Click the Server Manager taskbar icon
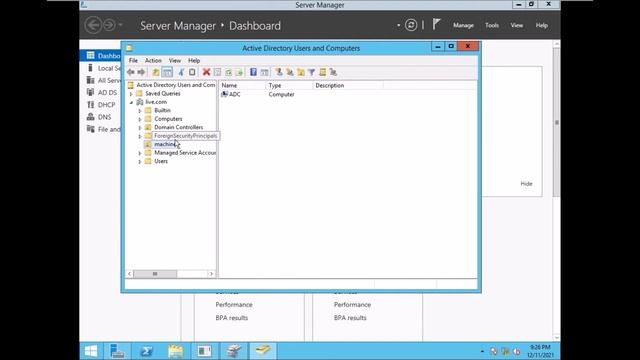 click(x=117, y=351)
